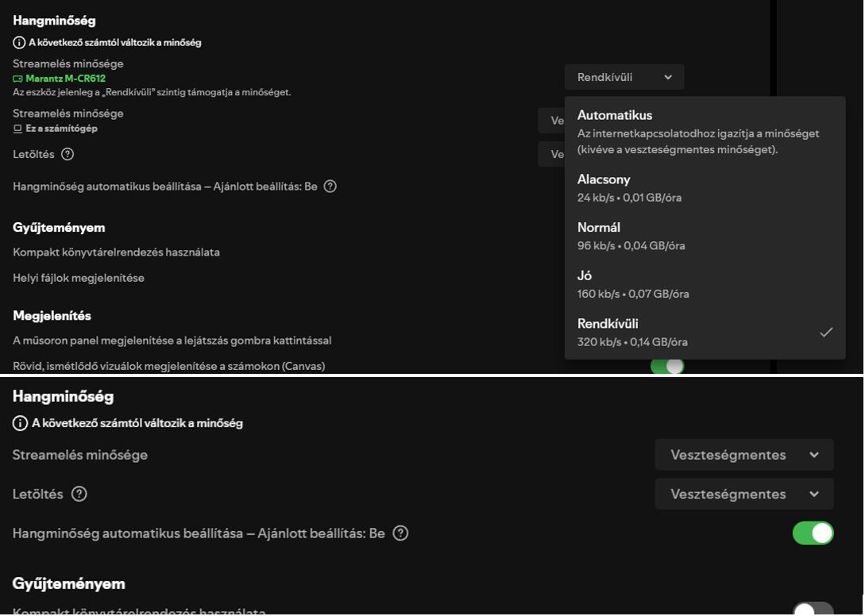Open the Rendkívüli streaming quality dropdown
Screen dimensions: 865x616
coord(624,77)
